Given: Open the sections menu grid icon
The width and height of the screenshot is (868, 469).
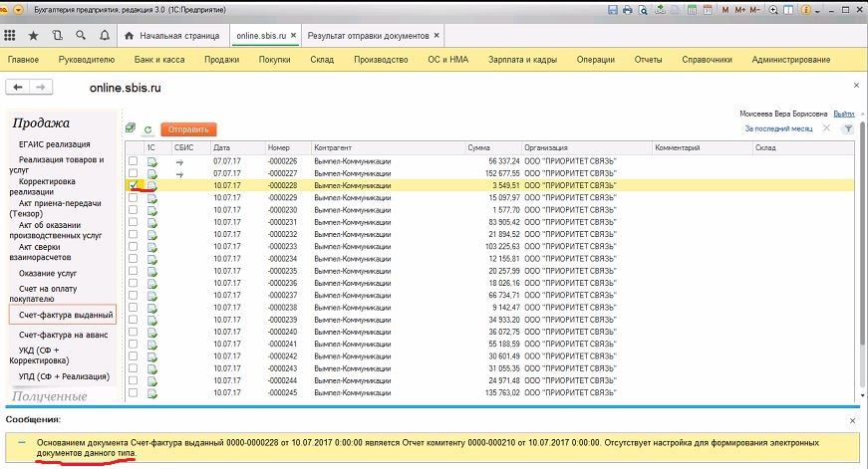Looking at the screenshot, I should point(10,36).
